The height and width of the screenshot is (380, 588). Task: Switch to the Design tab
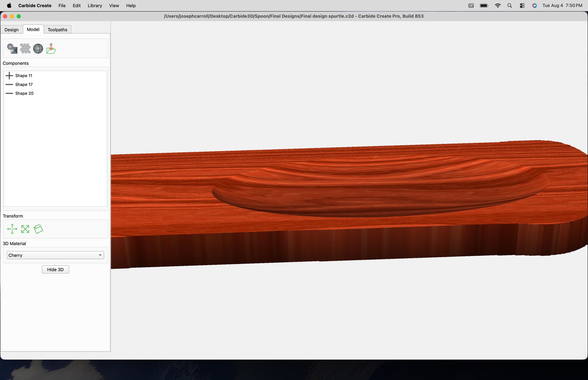tap(12, 30)
